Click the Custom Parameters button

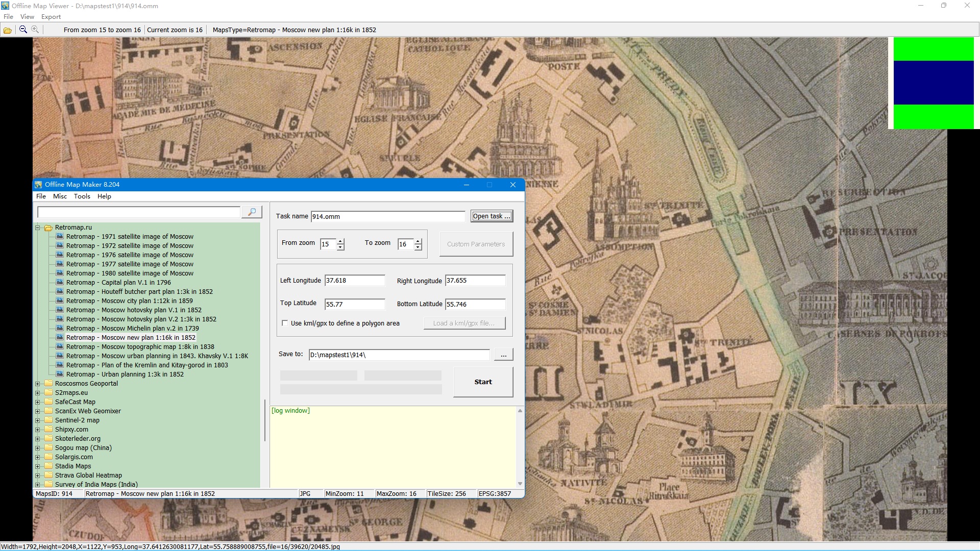coord(476,244)
